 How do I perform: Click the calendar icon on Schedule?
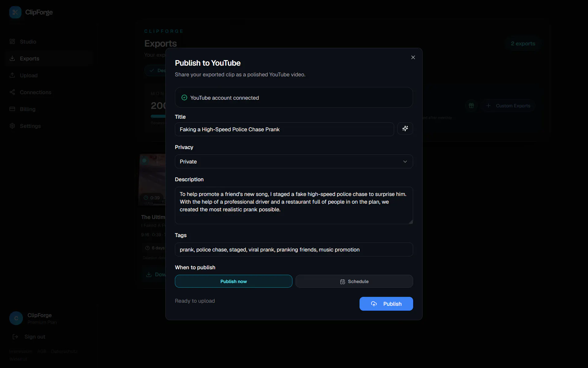point(343,282)
